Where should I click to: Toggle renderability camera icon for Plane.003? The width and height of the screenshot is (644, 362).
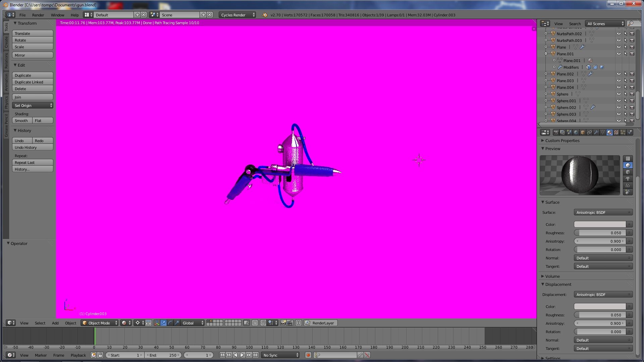(x=632, y=80)
